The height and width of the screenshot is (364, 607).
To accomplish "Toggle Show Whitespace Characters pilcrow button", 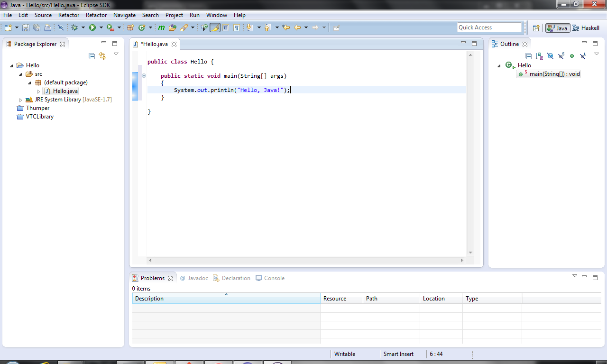I will [236, 28].
